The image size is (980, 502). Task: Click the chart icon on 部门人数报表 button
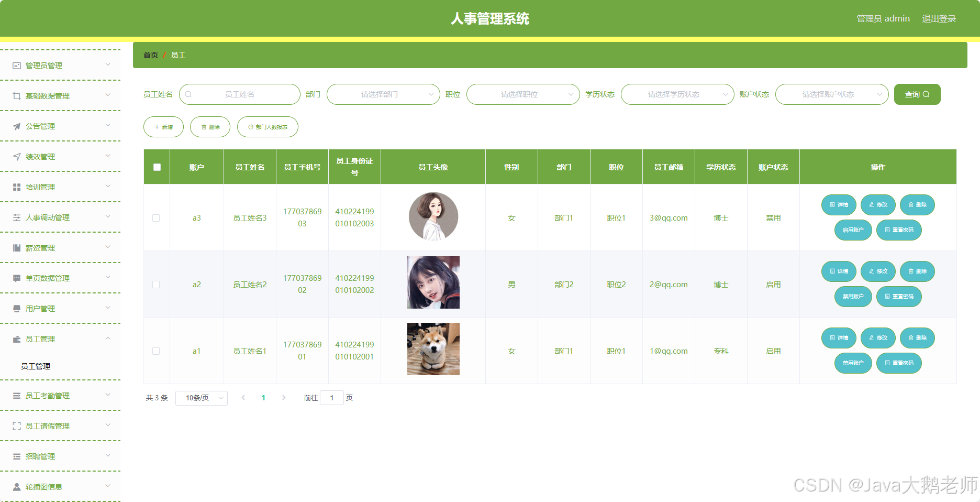coord(251,127)
